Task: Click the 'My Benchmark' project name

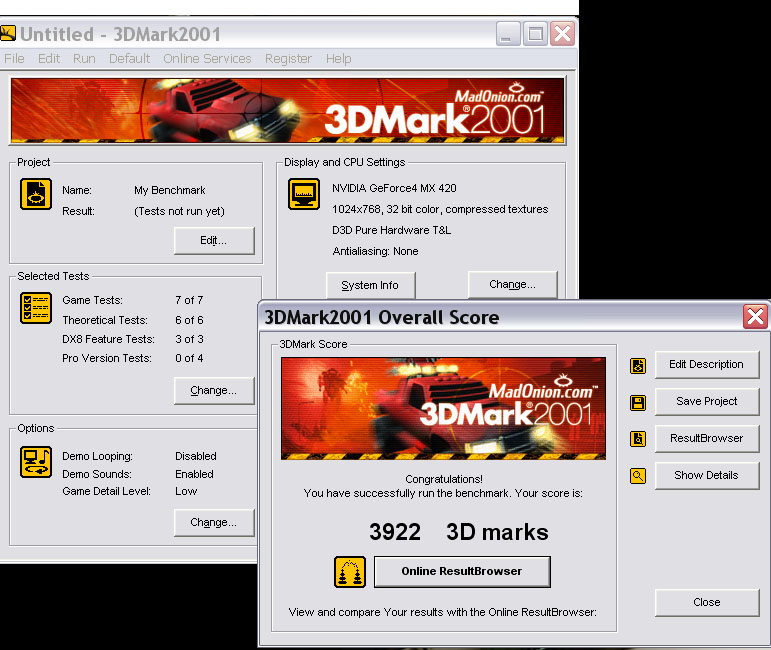Action: pyautogui.click(x=170, y=190)
